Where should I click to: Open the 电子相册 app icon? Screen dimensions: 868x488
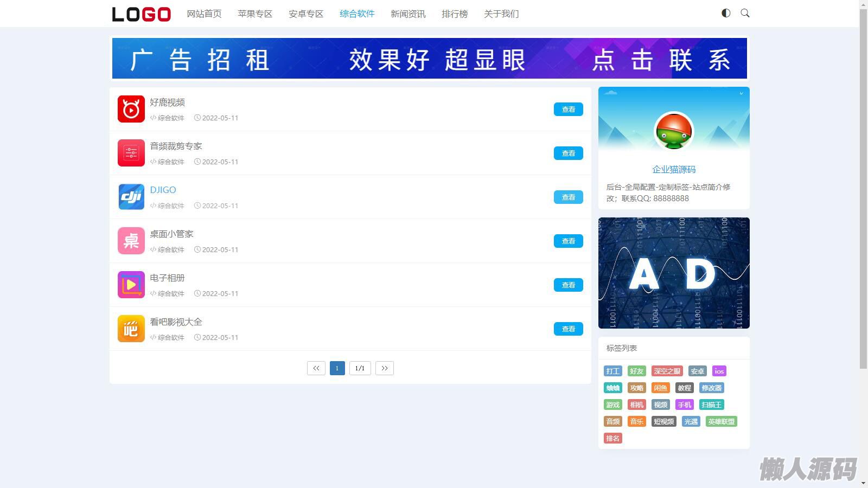[x=131, y=285]
